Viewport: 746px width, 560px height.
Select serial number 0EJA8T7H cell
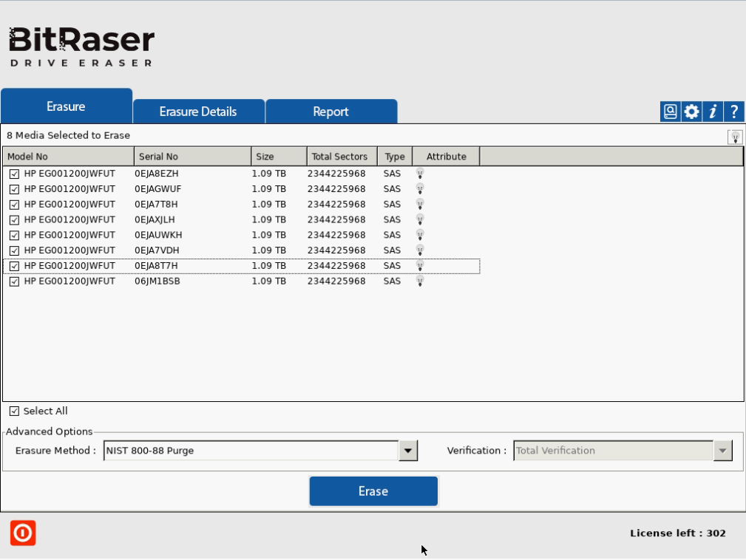[x=156, y=266]
